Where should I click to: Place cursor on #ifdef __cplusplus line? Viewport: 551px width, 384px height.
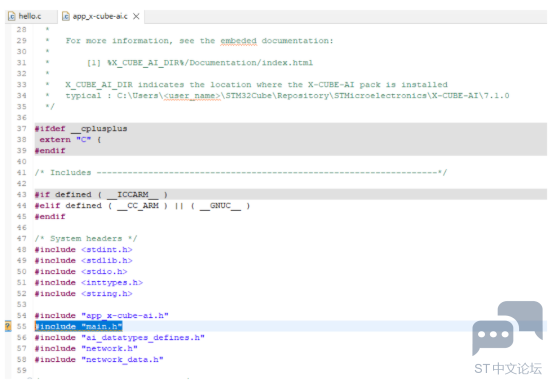coord(81,129)
